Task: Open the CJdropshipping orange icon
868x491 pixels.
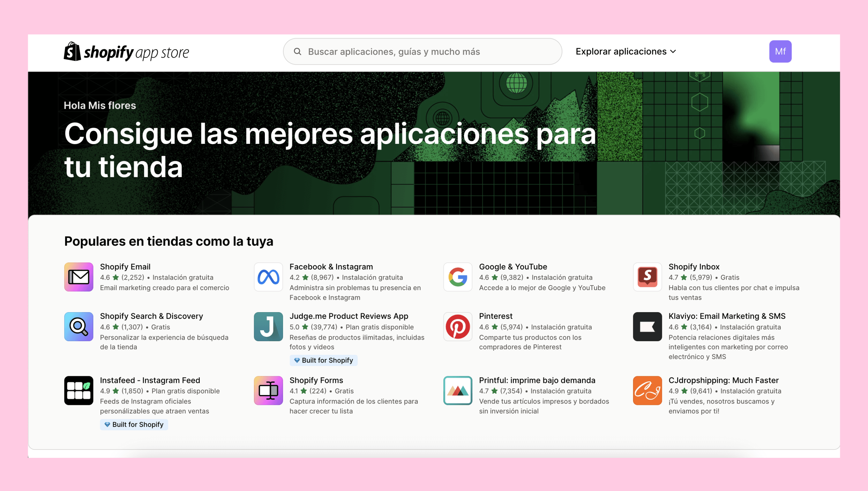Action: pos(647,391)
